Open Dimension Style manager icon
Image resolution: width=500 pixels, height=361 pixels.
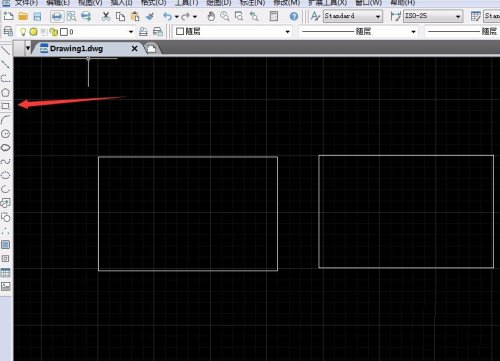(x=395, y=16)
